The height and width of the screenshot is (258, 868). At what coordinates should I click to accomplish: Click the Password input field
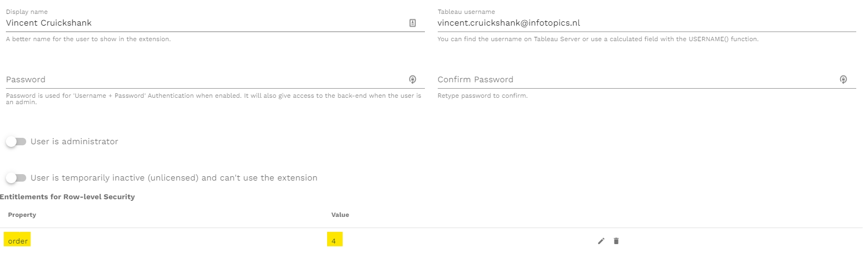click(203, 80)
